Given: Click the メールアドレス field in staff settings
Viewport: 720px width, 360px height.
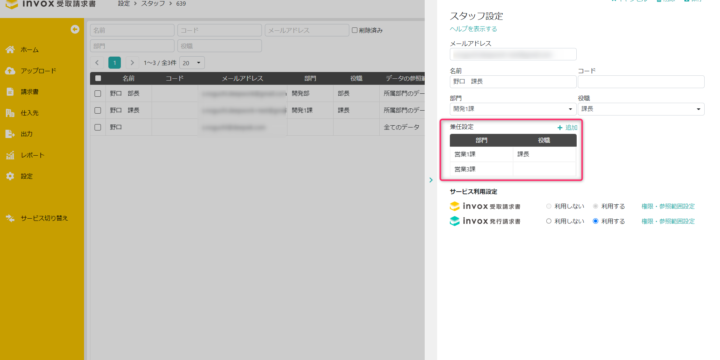Looking at the screenshot, I should 513,54.
